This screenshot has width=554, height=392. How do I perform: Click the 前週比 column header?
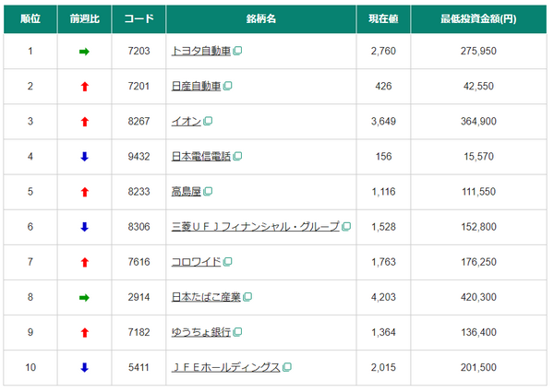coord(84,19)
